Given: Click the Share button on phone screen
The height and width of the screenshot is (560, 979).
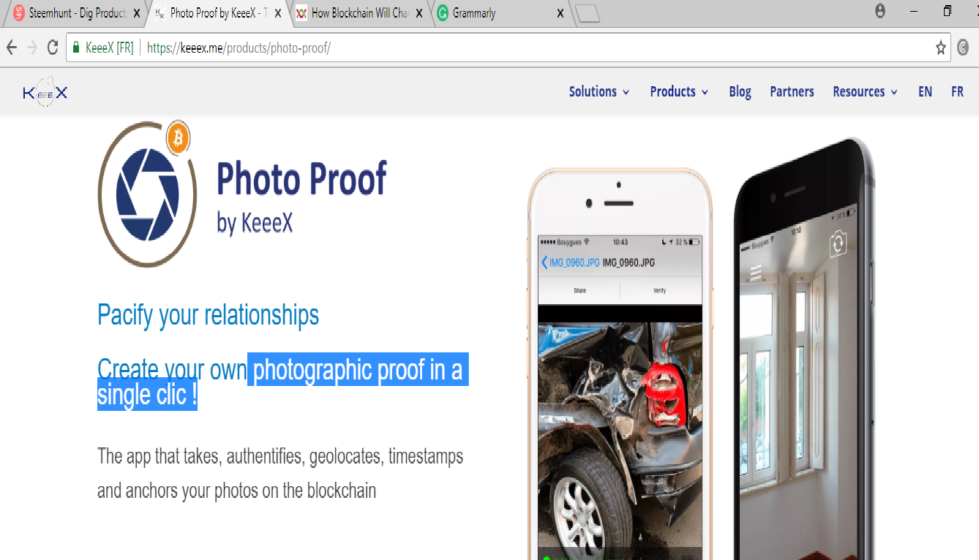Looking at the screenshot, I should click(579, 290).
